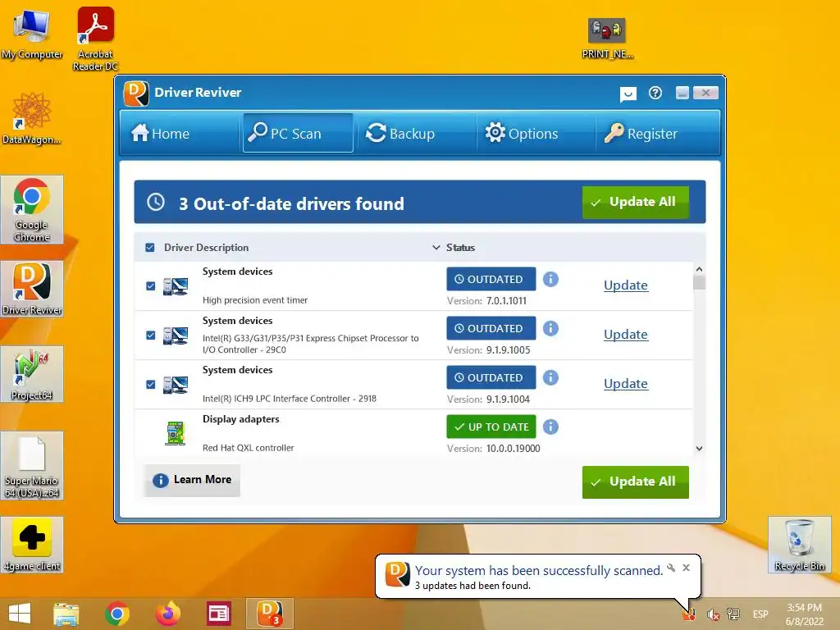
Task: Click the UP TO DATE status badge
Action: coord(491,427)
